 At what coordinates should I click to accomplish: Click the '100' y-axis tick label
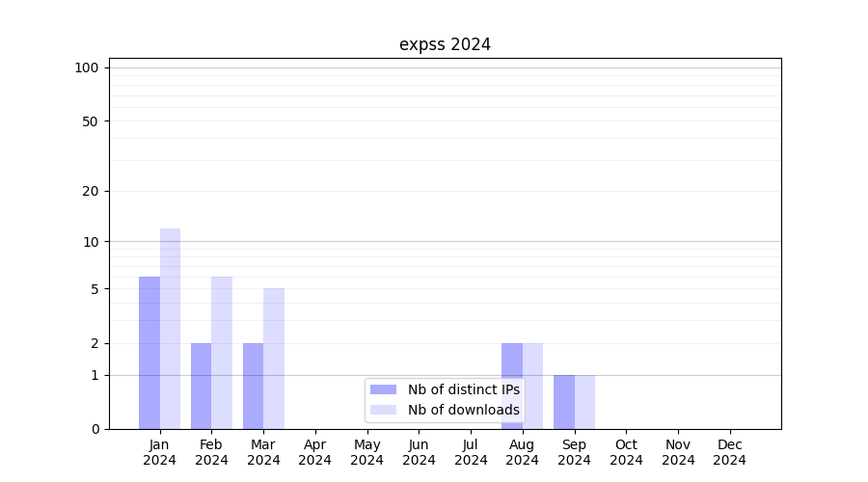pos(87,67)
